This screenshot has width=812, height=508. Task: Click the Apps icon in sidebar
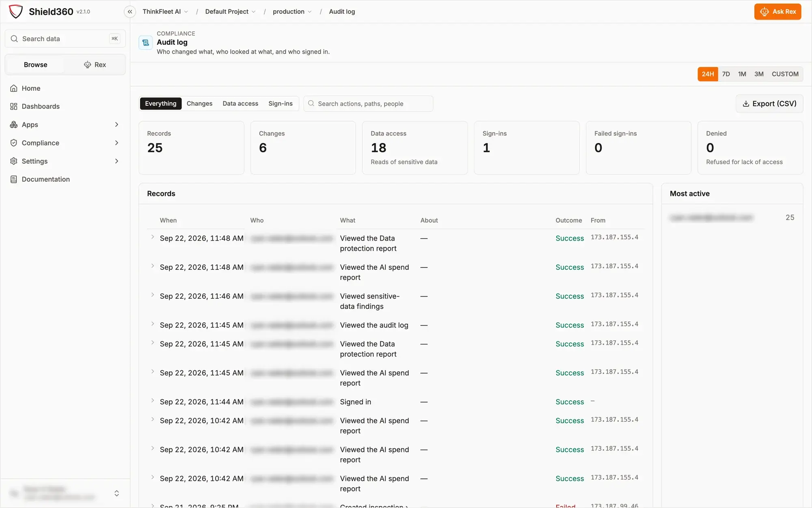coord(14,125)
